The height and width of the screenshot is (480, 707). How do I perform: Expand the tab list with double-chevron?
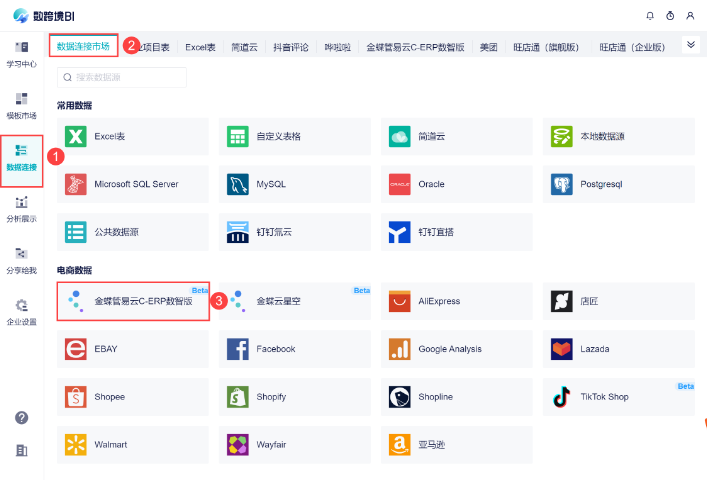click(691, 45)
